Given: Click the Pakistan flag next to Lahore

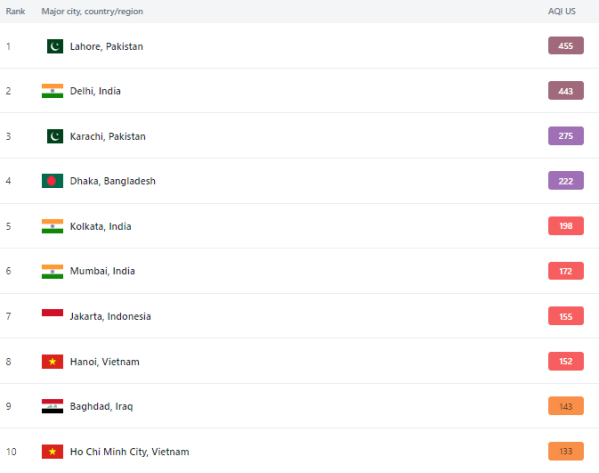Looking at the screenshot, I should click(55, 46).
